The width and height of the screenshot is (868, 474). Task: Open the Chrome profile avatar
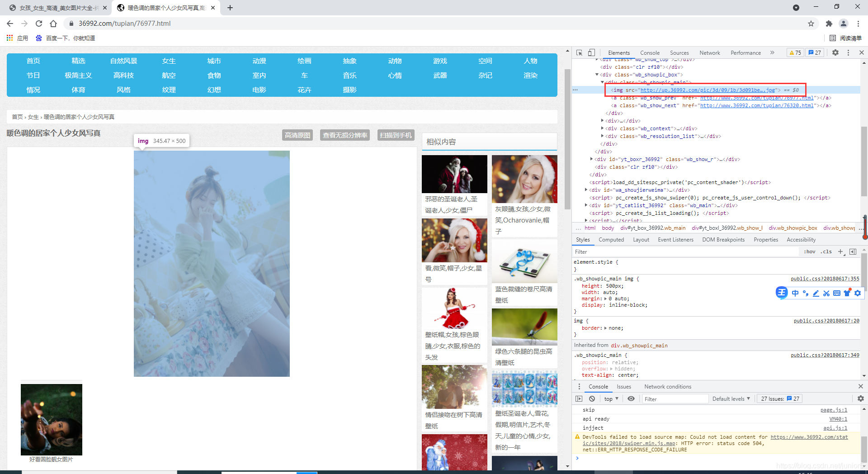[x=844, y=24]
